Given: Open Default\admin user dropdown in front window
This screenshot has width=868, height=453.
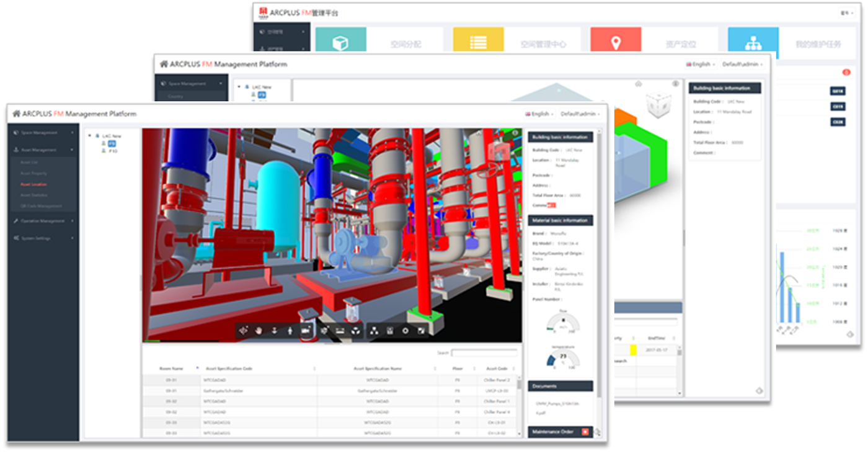Looking at the screenshot, I should 580,114.
